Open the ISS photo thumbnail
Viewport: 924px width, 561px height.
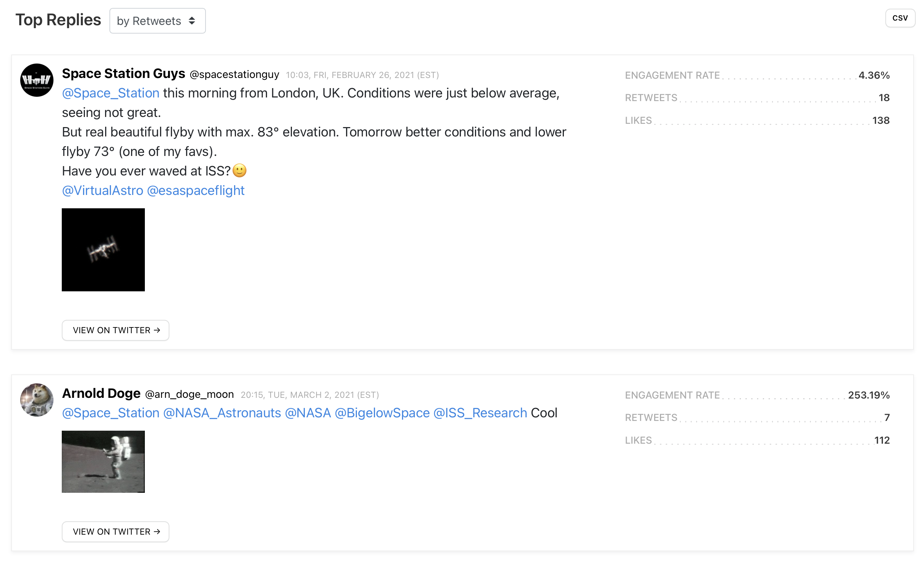[x=103, y=249]
